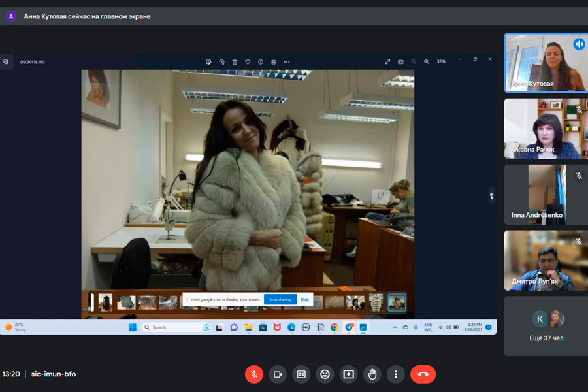Image resolution: width=588 pixels, height=392 pixels.
Task: Open the three-dot more options menu in Meet
Action: pyautogui.click(x=395, y=374)
